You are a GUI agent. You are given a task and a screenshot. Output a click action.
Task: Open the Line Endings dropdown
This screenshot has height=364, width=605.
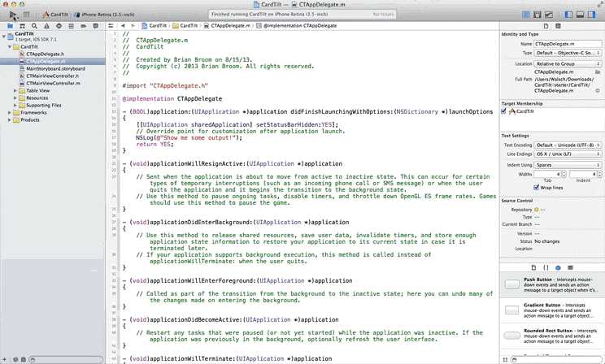pyautogui.click(x=568, y=154)
